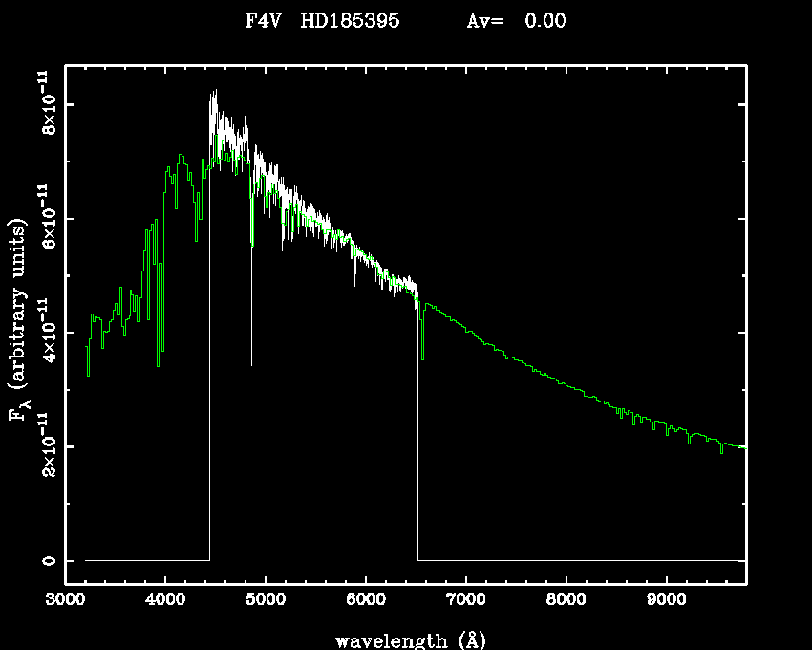Click the 7000 tick label on x-axis

coord(465,600)
